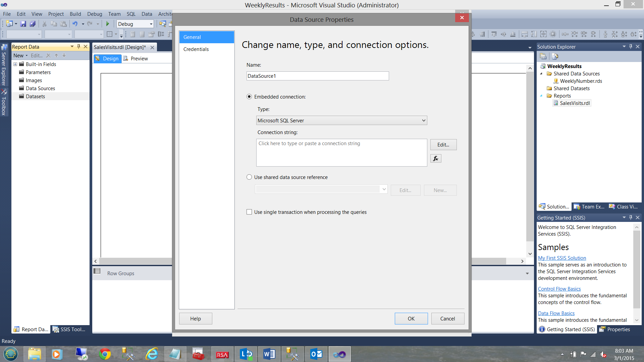The height and width of the screenshot is (362, 644).
Task: Open the Debug configuration dropdown
Action: [x=151, y=24]
